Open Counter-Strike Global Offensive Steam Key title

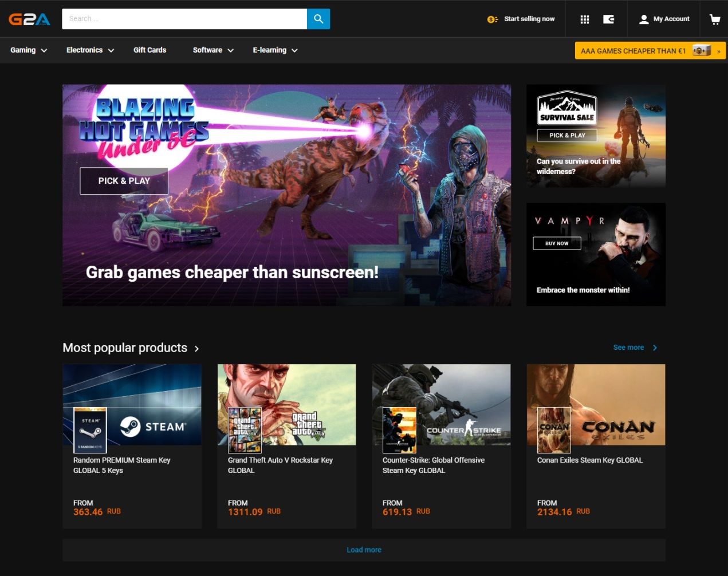(x=434, y=465)
